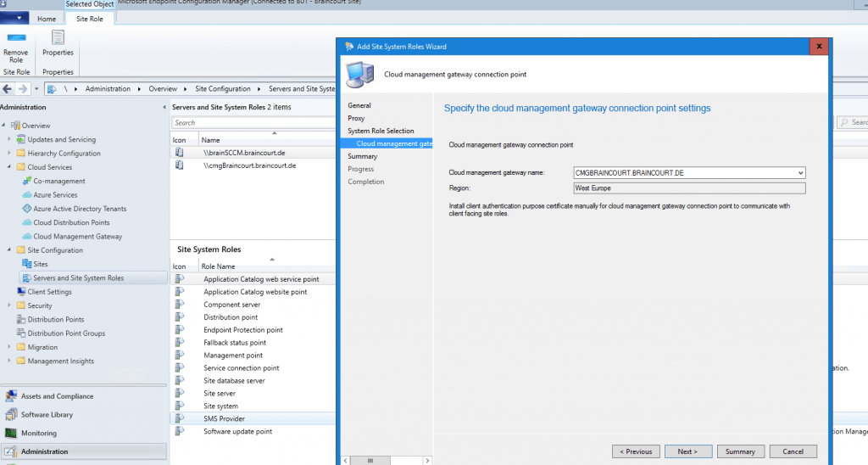Select Servers and Site System Roles node

pos(93,278)
